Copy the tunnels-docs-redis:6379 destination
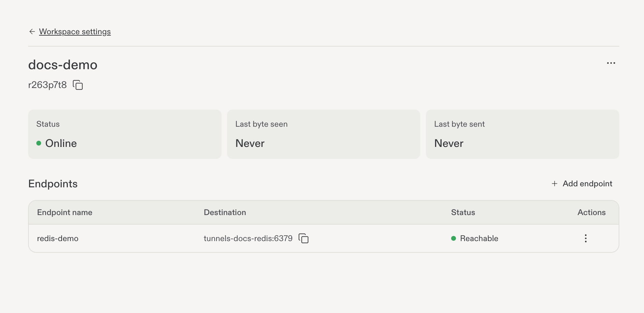 click(x=304, y=238)
